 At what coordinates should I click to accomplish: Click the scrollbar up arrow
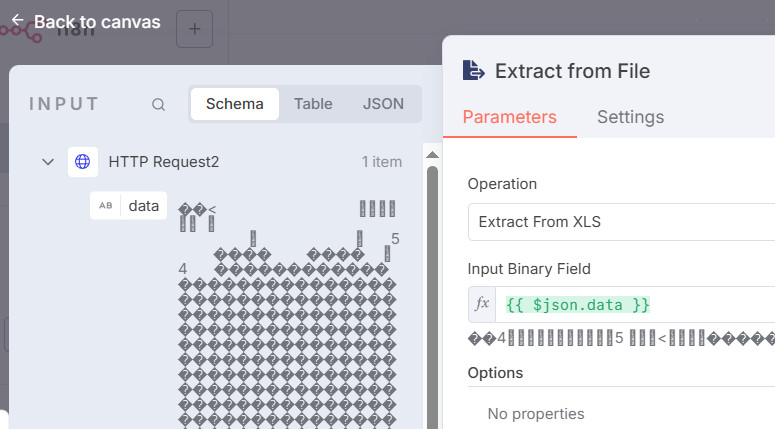[x=432, y=153]
